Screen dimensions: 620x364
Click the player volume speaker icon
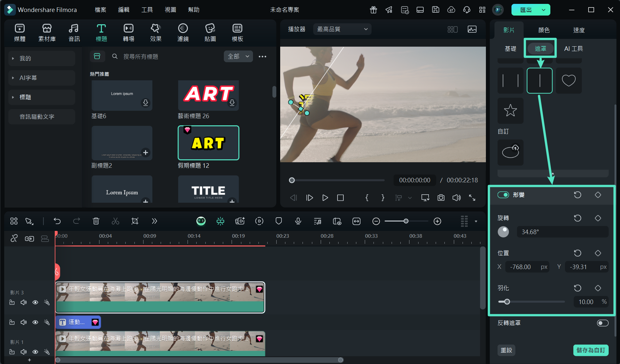point(456,198)
